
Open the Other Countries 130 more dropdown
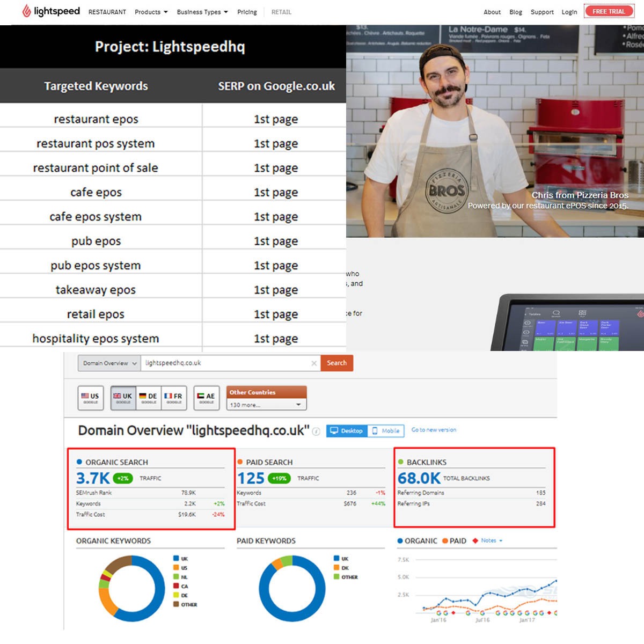pos(266,405)
